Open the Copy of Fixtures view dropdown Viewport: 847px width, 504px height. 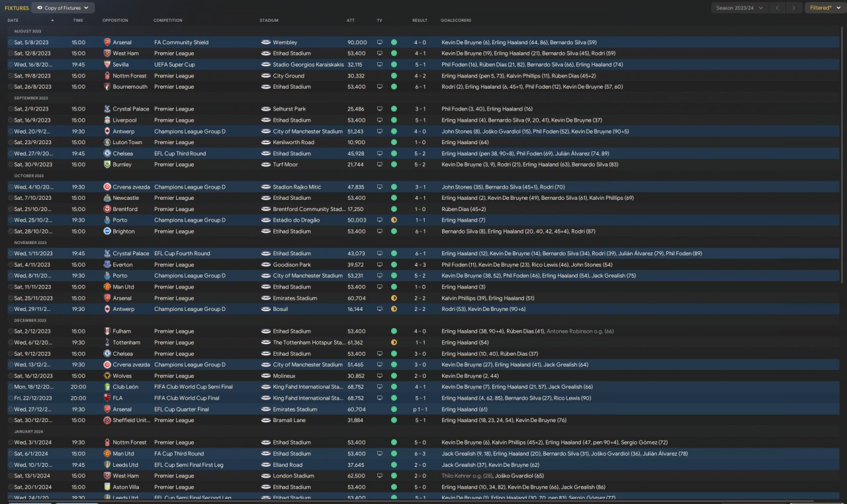(63, 8)
